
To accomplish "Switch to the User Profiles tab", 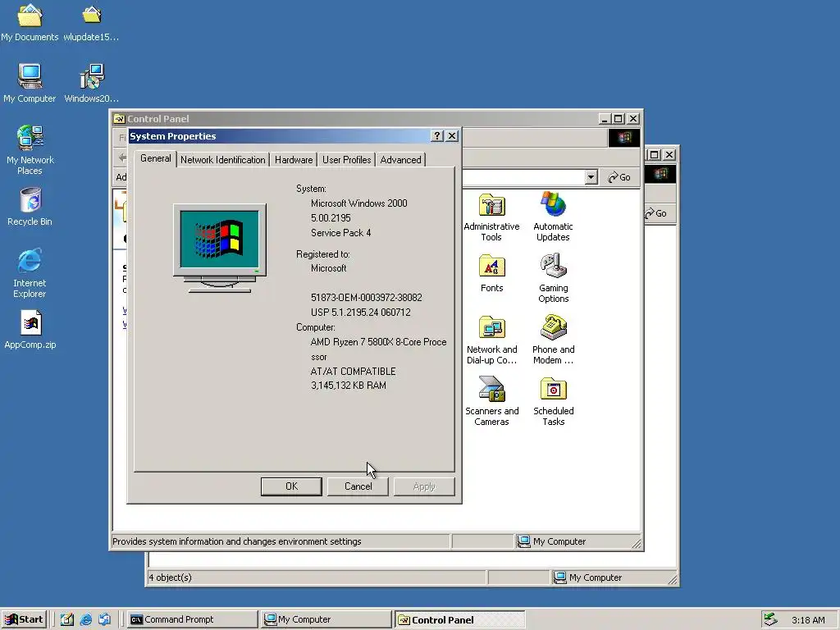I will click(x=347, y=160).
